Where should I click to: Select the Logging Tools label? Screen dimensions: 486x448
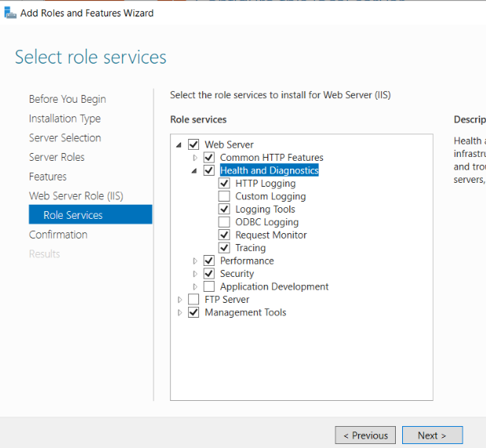[265, 209]
